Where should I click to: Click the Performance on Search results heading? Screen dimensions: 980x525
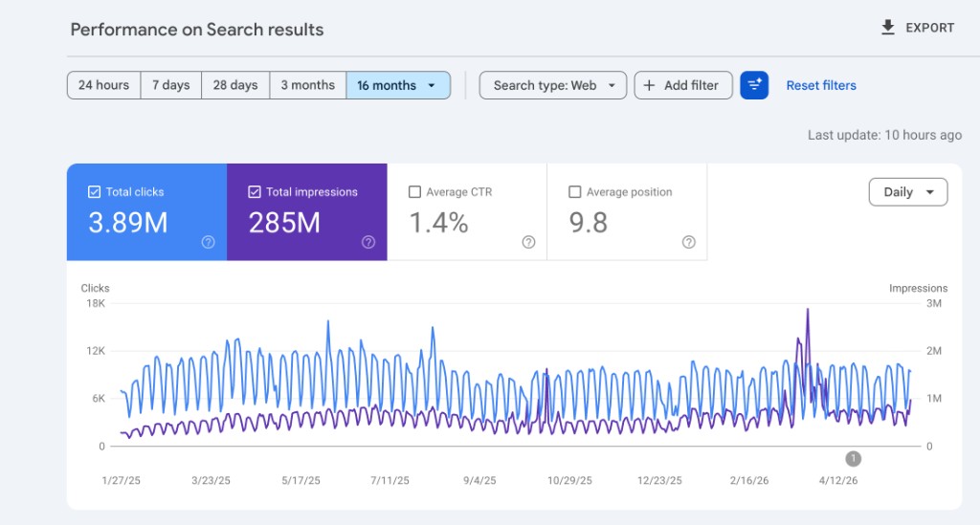(x=197, y=30)
